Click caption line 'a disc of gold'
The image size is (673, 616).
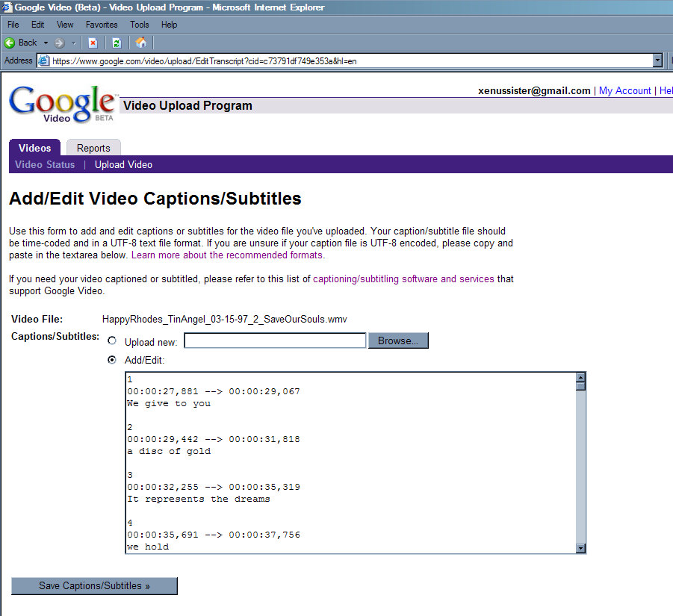169,451
